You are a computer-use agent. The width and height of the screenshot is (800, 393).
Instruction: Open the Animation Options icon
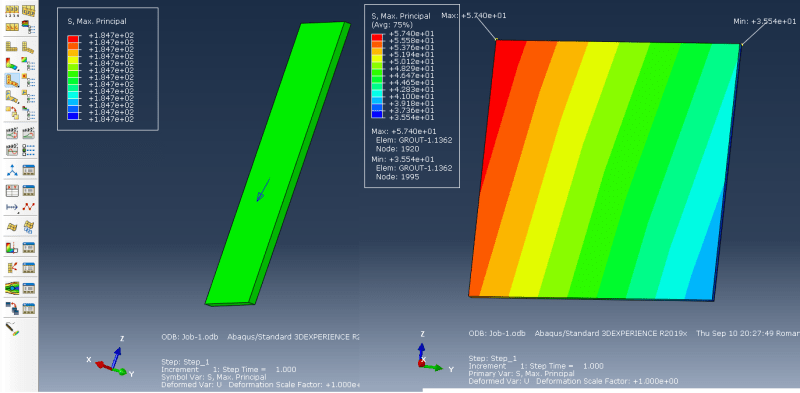click(29, 150)
